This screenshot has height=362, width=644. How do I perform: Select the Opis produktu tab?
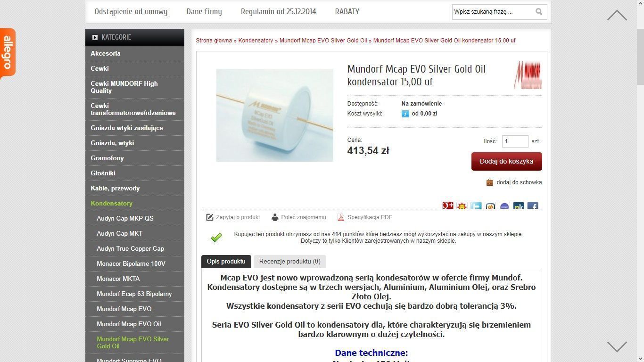coord(226,261)
